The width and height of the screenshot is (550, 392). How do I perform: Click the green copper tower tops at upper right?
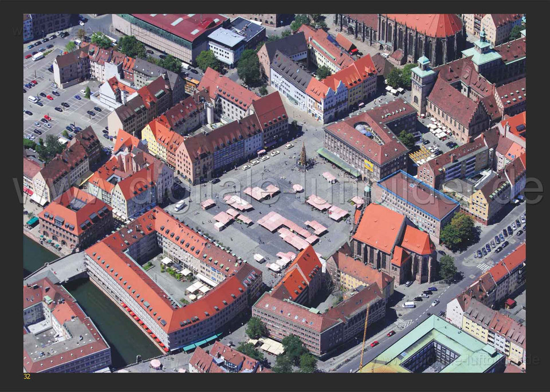[x=481, y=51]
